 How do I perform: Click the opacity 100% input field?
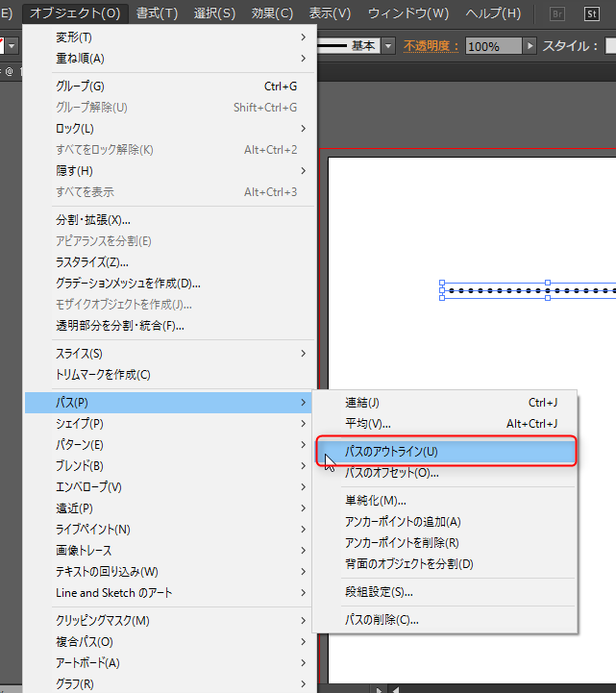point(494,46)
